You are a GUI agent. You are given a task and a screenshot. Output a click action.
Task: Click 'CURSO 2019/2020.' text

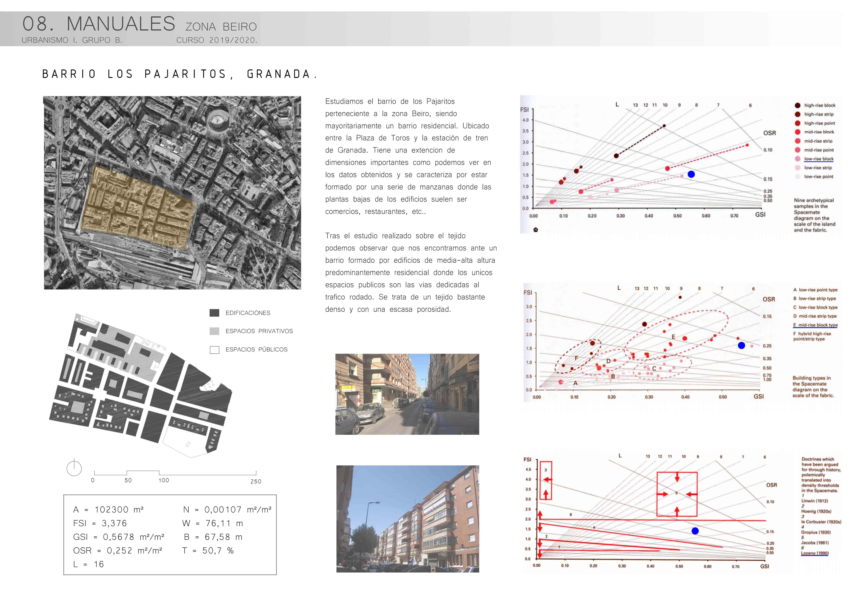(x=217, y=40)
